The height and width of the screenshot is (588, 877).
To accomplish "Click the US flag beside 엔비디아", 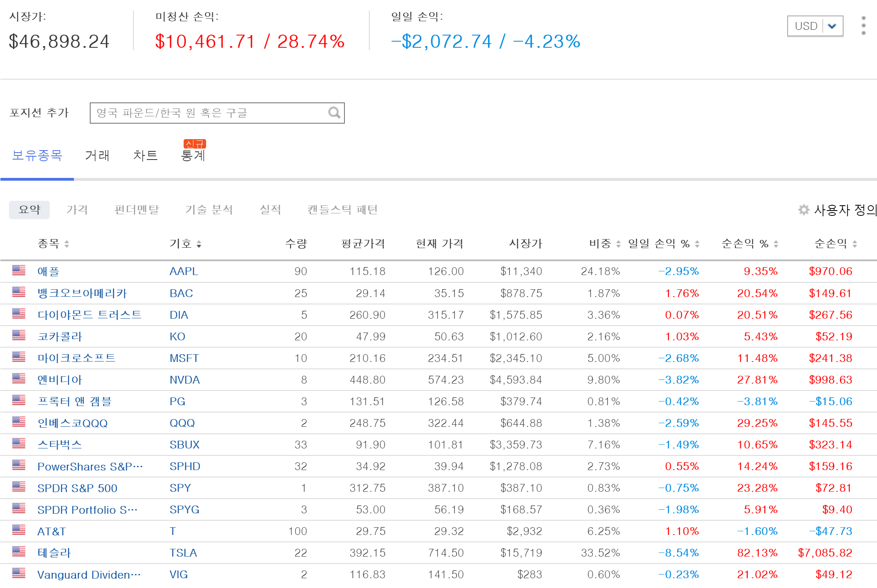I will coord(19,379).
